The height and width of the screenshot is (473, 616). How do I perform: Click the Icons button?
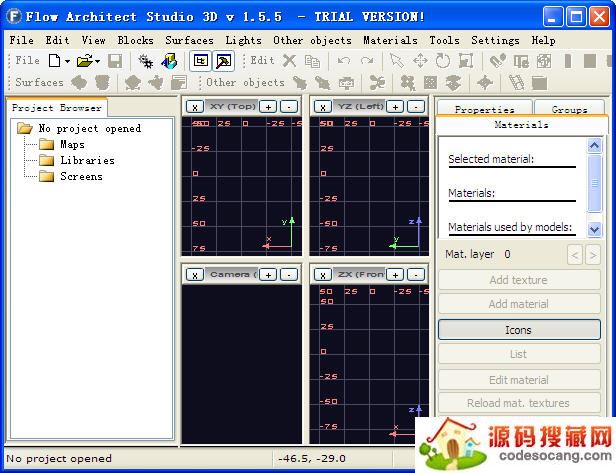[518, 330]
